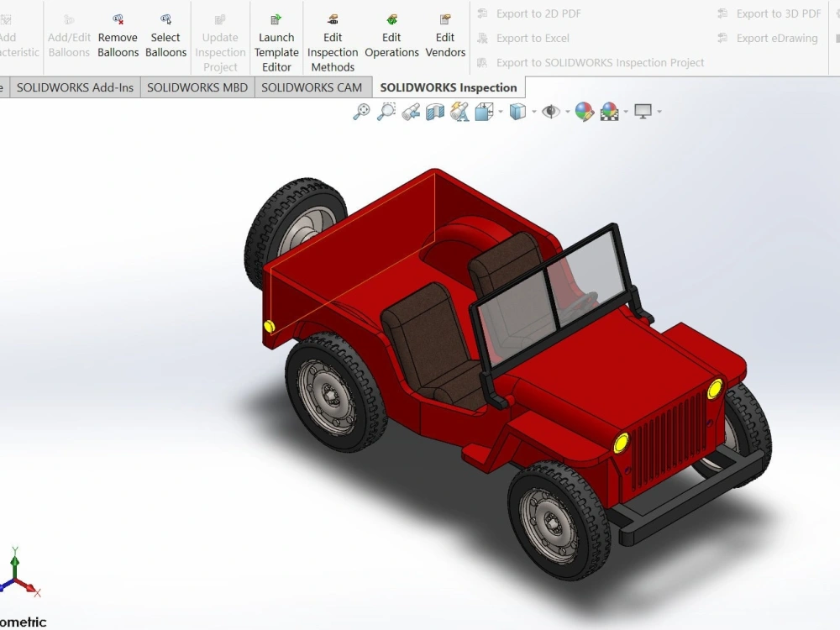The height and width of the screenshot is (630, 840).
Task: Select the Apply Scene icon
Action: [x=608, y=111]
